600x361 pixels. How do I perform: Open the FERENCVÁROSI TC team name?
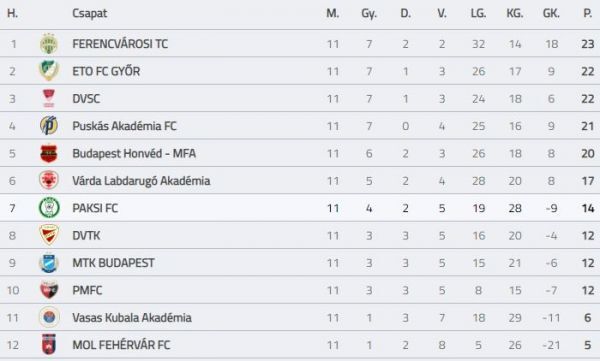[120, 44]
